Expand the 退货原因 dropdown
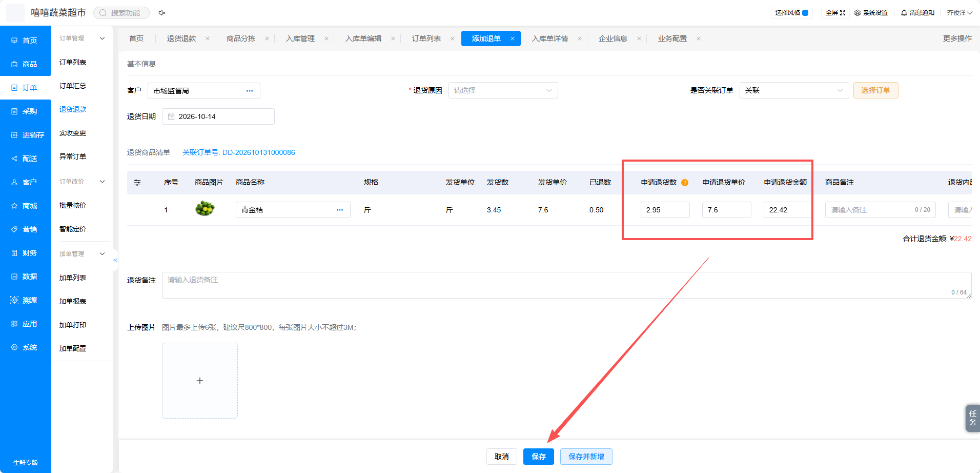Viewport: 980px width, 473px height. [x=503, y=90]
